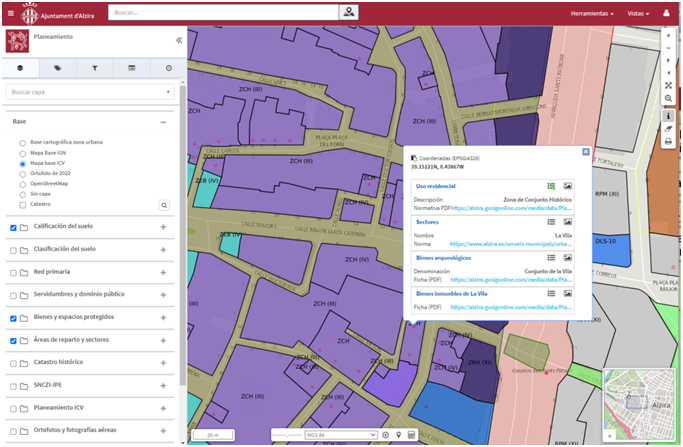This screenshot has height=447, width=683.
Task: Expand the Red primaria layer group
Action: (x=163, y=271)
